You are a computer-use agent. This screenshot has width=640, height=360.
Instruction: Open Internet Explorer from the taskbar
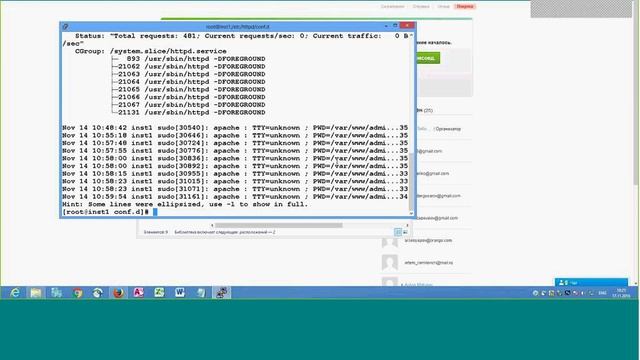pos(15,293)
